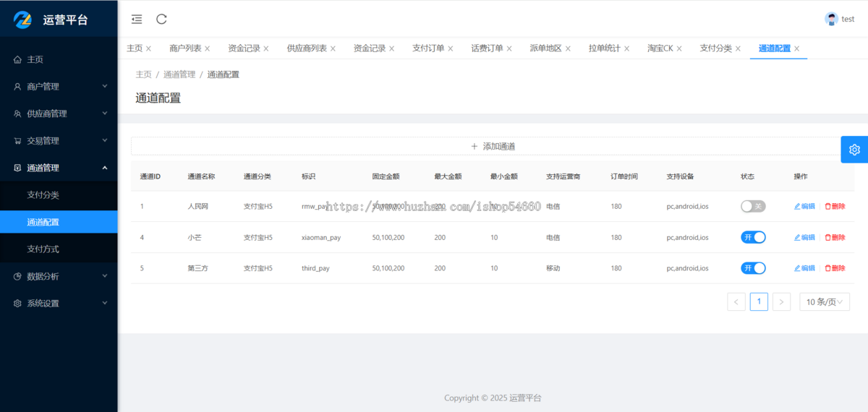Click the 通道名称 column header
868x412 pixels.
tap(201, 176)
